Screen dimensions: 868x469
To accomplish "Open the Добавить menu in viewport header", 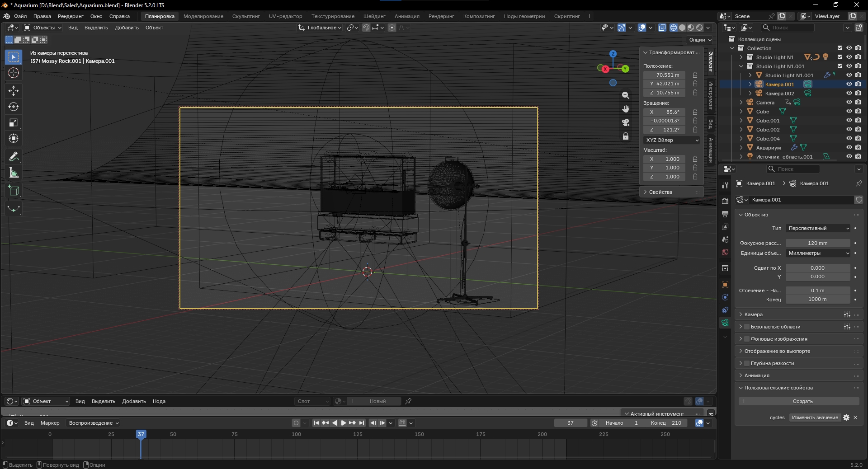I will click(x=127, y=28).
